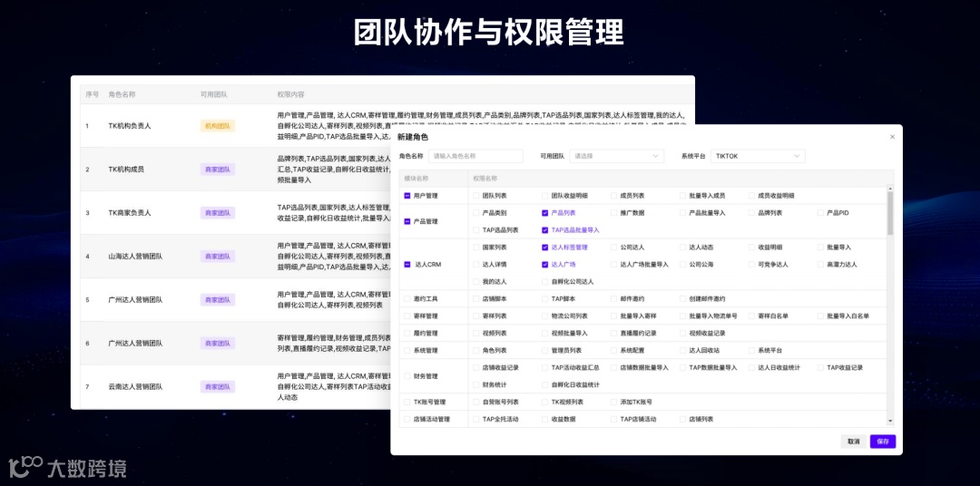
Task: Check the 收益明细 checkbox under 达人CRM
Action: [x=752, y=248]
